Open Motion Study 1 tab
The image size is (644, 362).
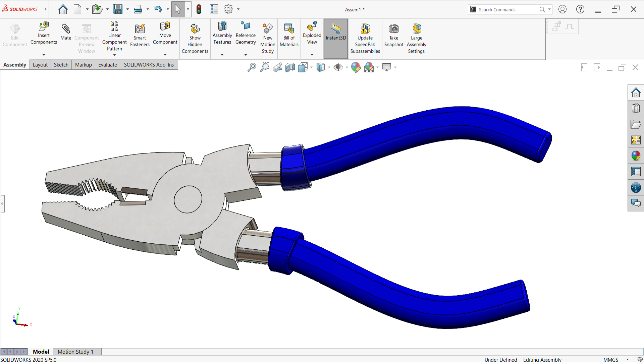[x=75, y=352]
